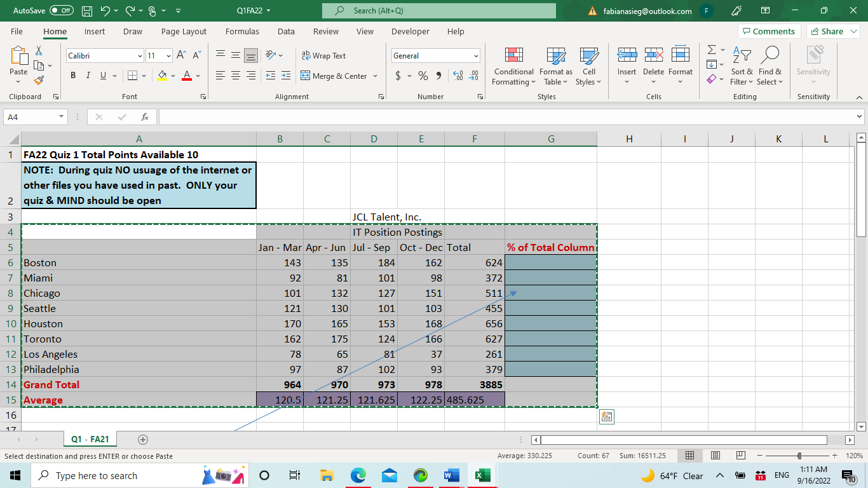Expand Merge & Center dropdown arrow

(x=375, y=76)
